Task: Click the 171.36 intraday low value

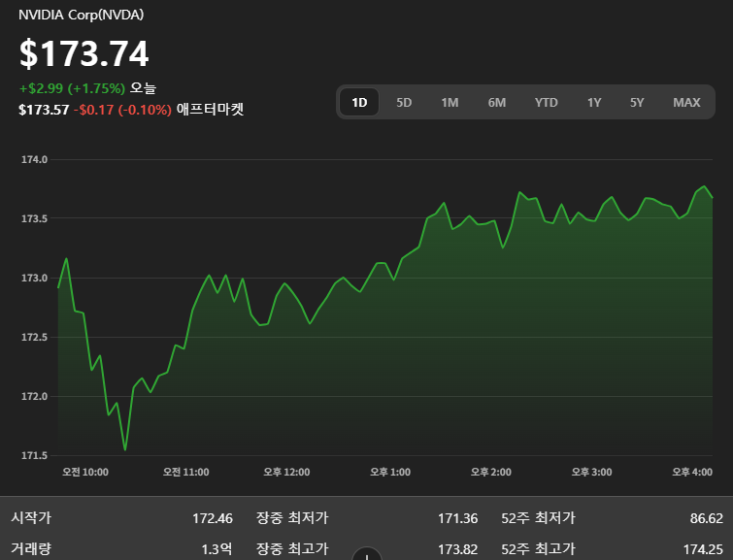Action: point(457,518)
